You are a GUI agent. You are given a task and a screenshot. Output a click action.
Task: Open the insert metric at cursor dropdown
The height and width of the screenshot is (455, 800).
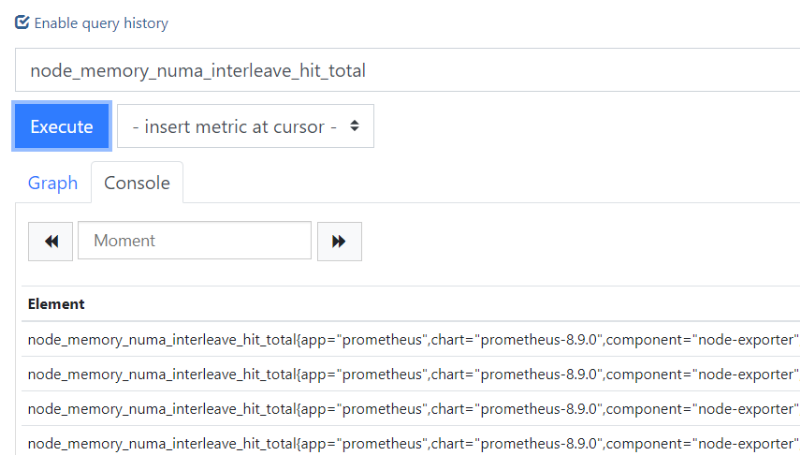coord(245,126)
